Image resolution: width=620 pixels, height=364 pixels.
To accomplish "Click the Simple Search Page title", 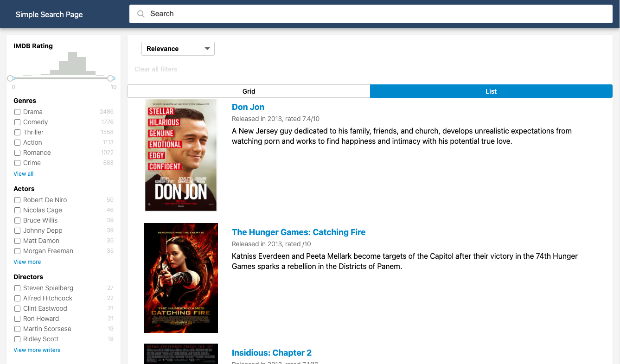I will 49,14.
